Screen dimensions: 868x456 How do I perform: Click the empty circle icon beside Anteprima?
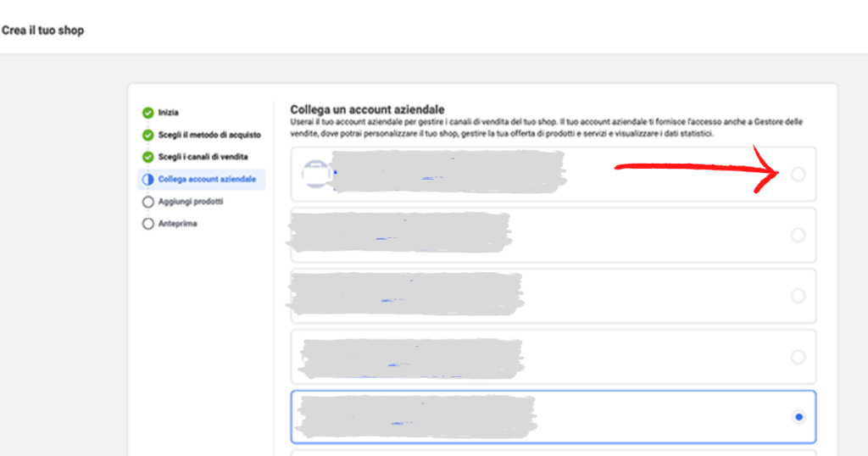pyautogui.click(x=147, y=224)
